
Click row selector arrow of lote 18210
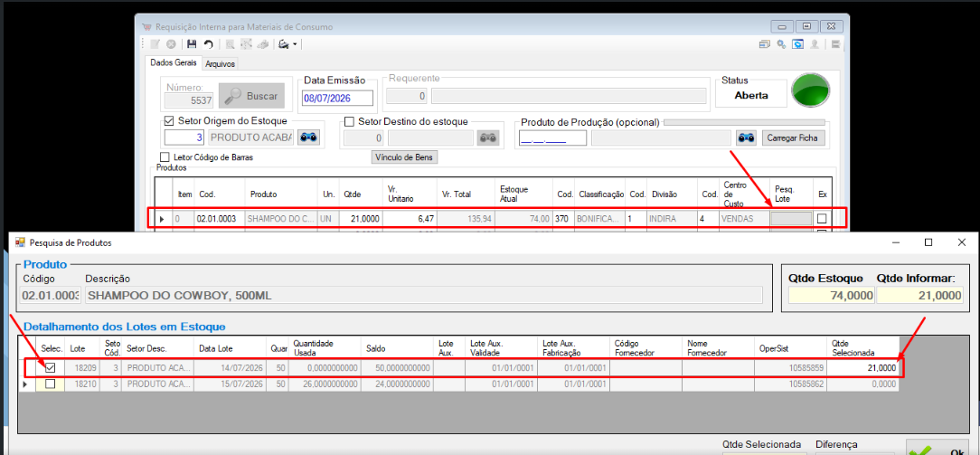[x=27, y=384]
